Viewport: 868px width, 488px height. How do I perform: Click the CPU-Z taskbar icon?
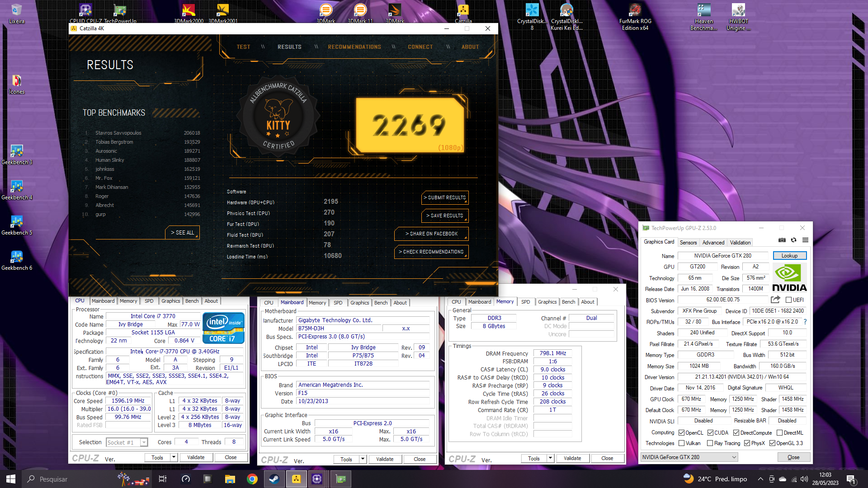317,479
